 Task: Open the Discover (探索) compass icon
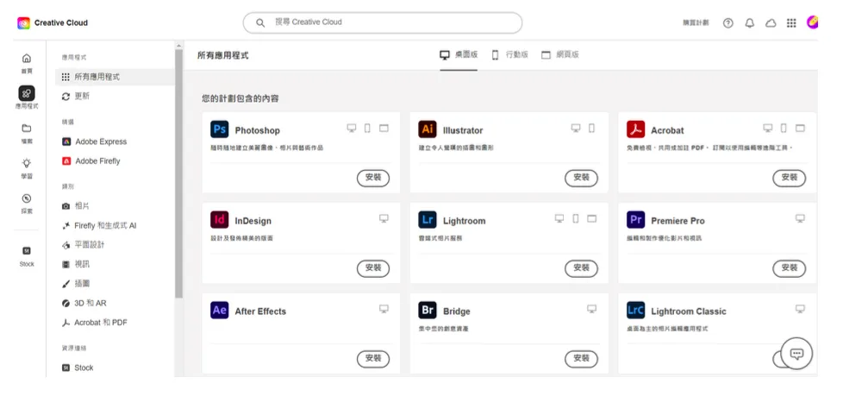27,198
